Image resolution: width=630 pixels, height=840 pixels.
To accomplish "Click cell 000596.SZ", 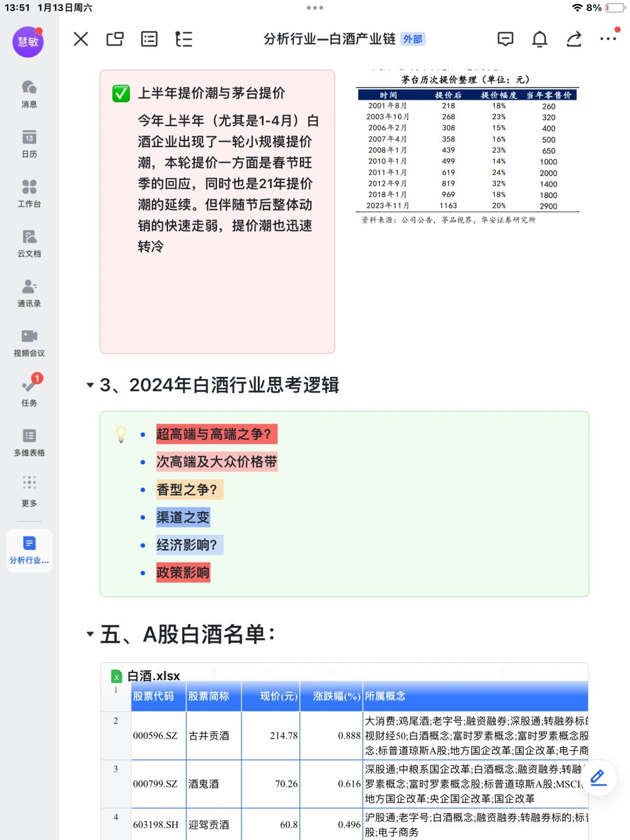I will (159, 736).
